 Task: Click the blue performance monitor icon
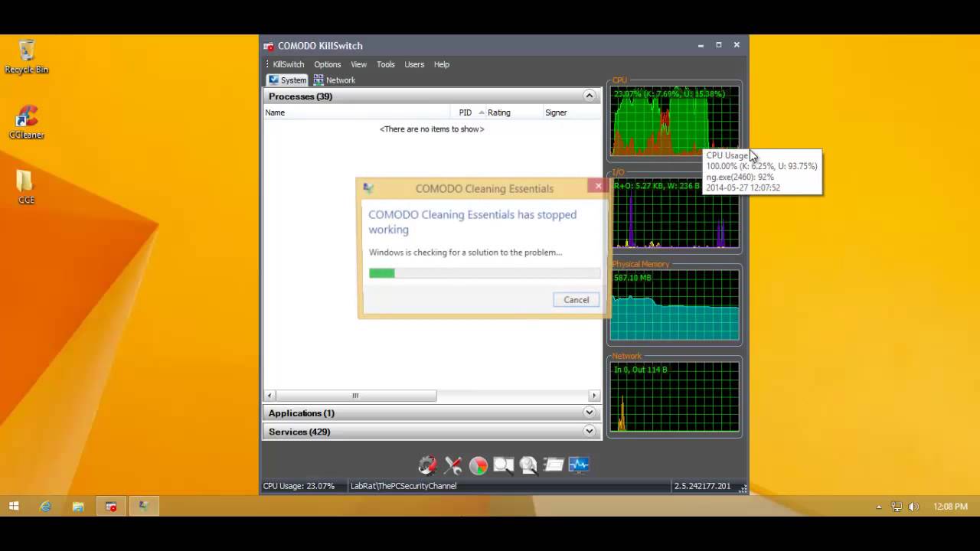579,465
